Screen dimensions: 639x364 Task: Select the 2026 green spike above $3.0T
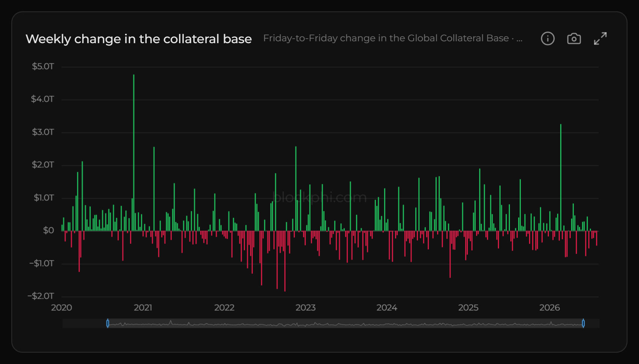click(561, 177)
